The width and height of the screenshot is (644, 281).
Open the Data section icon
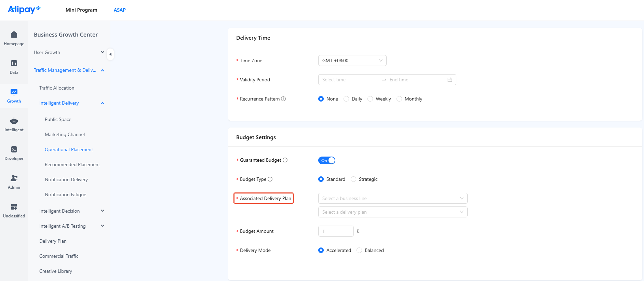14,63
